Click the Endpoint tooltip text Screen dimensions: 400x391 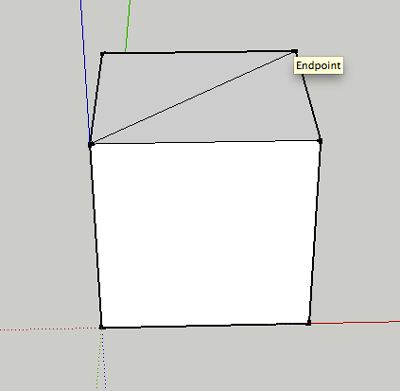point(318,65)
